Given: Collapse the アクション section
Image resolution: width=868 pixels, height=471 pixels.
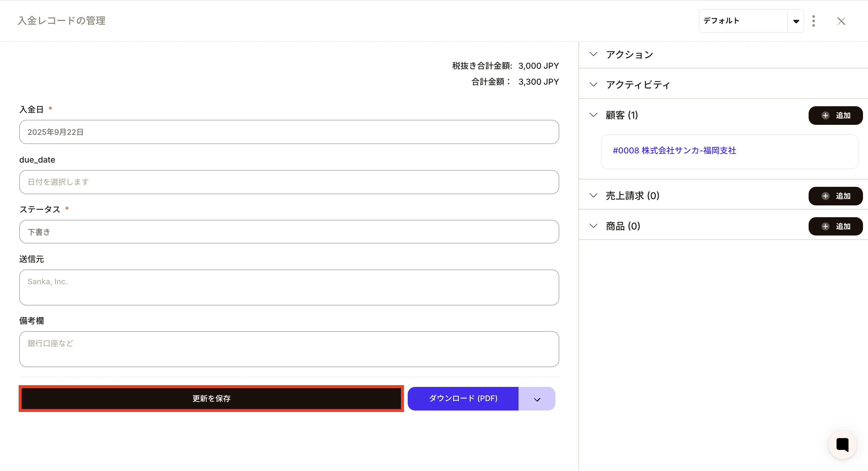Looking at the screenshot, I should [593, 54].
